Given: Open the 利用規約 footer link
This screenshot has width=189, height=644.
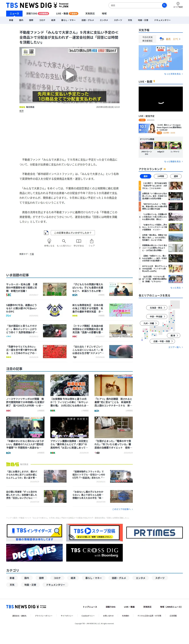Looking at the screenshot, I should pyautogui.click(x=126, y=616).
